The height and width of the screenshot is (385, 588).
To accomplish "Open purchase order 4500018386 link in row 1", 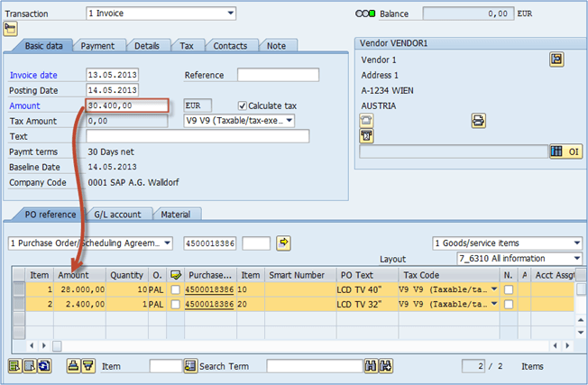I will (209, 289).
